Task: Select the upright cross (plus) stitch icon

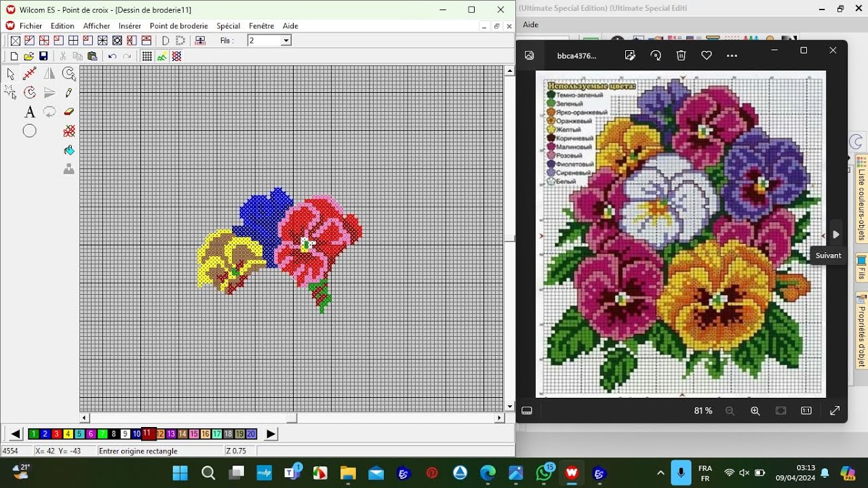Action: coord(73,41)
